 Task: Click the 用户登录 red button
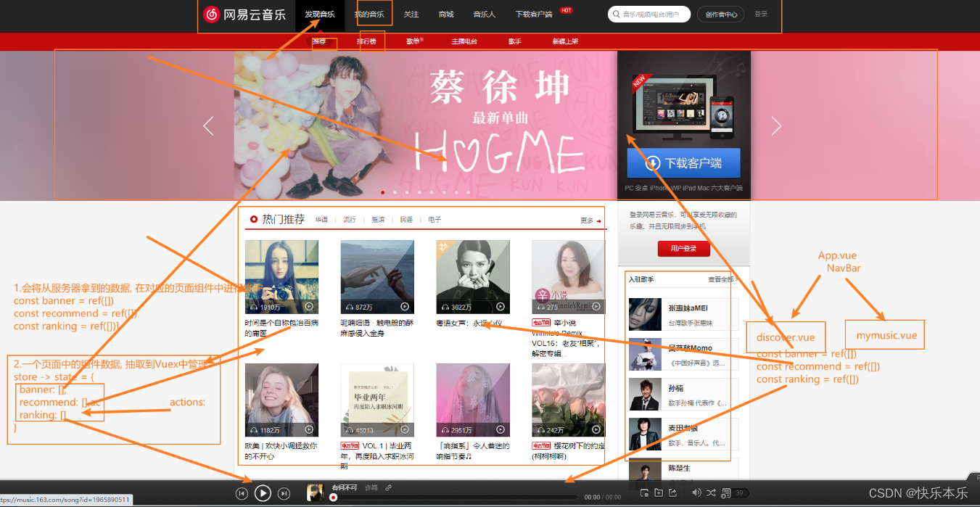(683, 248)
